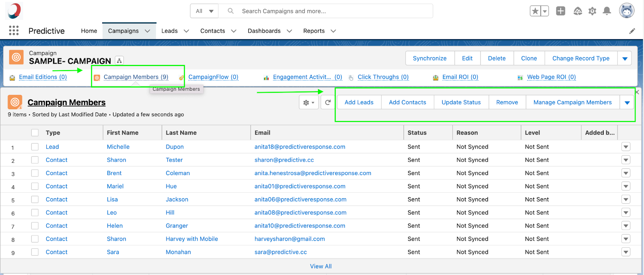Click the Engagement Activities chart icon
This screenshot has height=275, width=644.
(x=266, y=78)
